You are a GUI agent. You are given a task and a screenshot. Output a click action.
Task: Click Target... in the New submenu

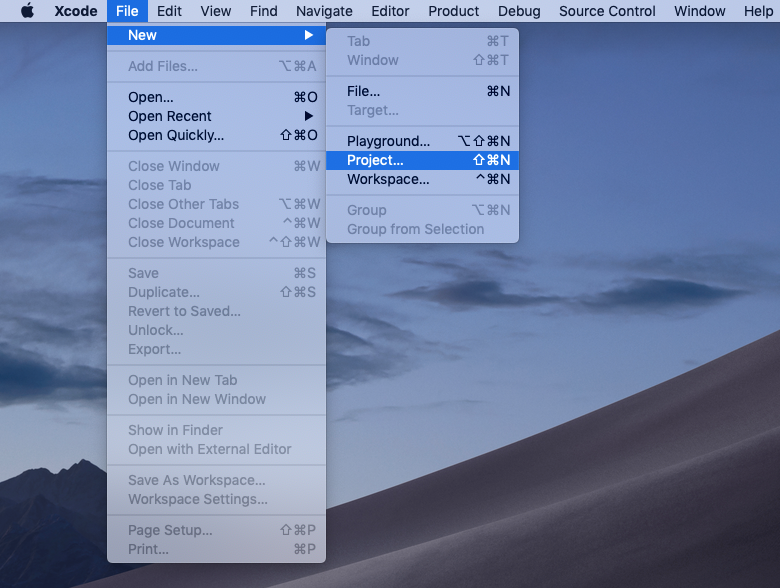pos(422,110)
